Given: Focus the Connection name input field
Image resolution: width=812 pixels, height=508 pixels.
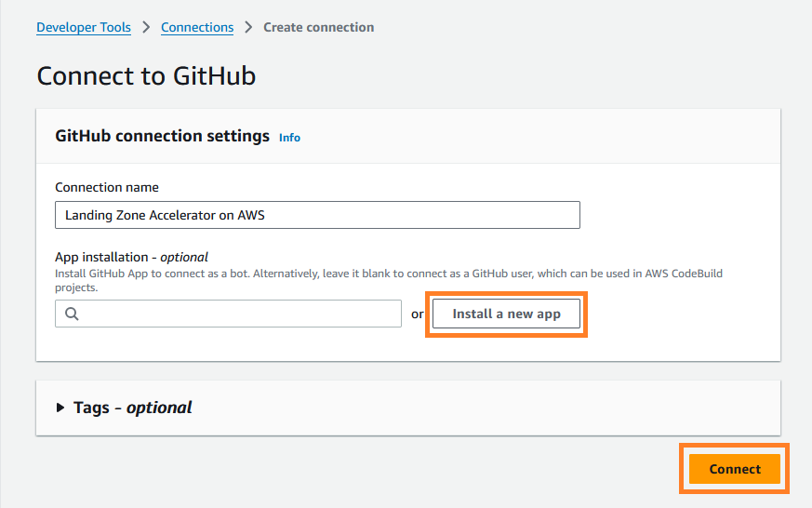Looking at the screenshot, I should coord(317,215).
